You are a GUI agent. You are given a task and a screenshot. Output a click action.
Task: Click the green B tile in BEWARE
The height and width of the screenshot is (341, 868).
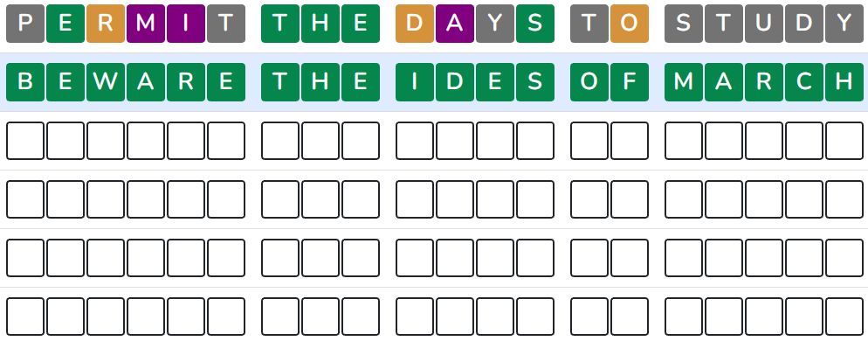[x=25, y=82]
